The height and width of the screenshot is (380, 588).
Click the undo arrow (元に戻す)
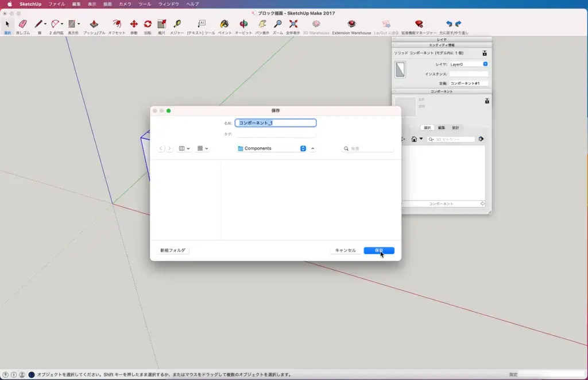click(x=449, y=24)
